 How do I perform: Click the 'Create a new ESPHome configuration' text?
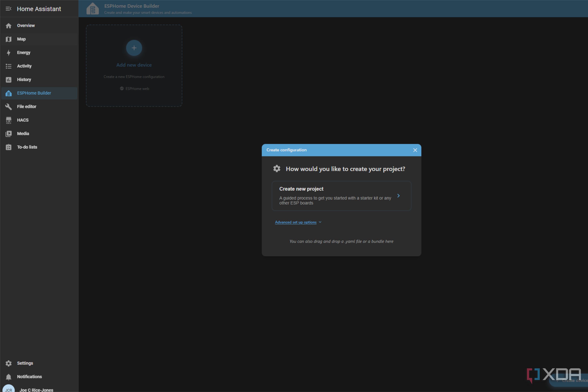pos(134,77)
